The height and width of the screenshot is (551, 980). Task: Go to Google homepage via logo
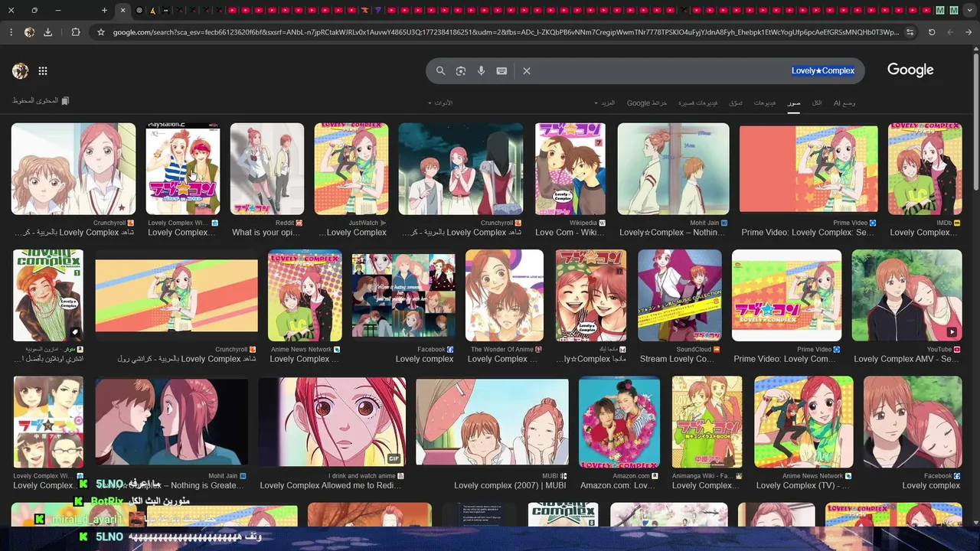(910, 70)
